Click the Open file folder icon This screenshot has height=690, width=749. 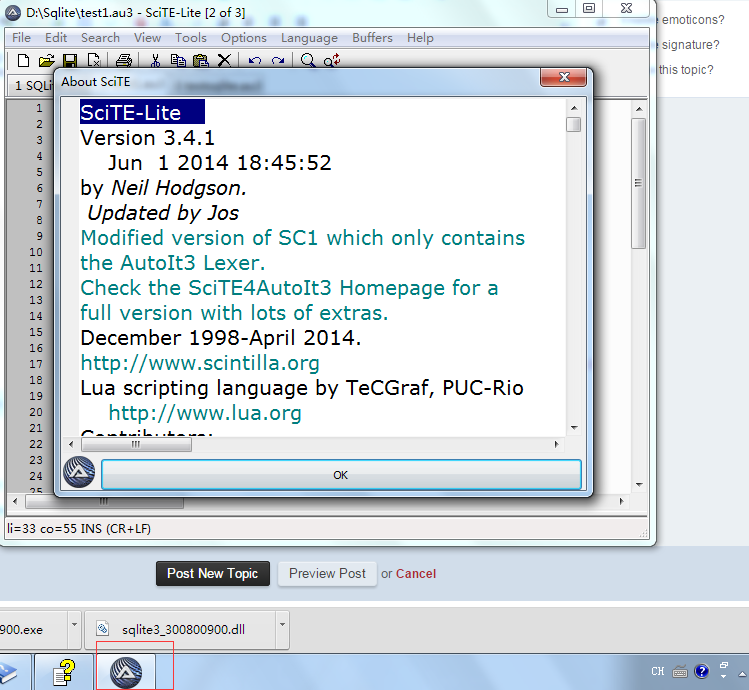(46, 60)
